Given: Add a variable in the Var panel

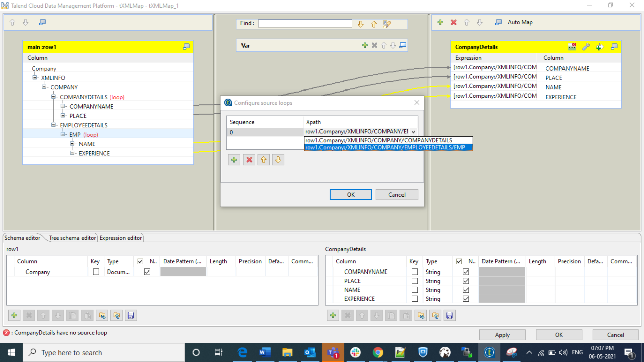Looking at the screenshot, I should click(x=365, y=45).
